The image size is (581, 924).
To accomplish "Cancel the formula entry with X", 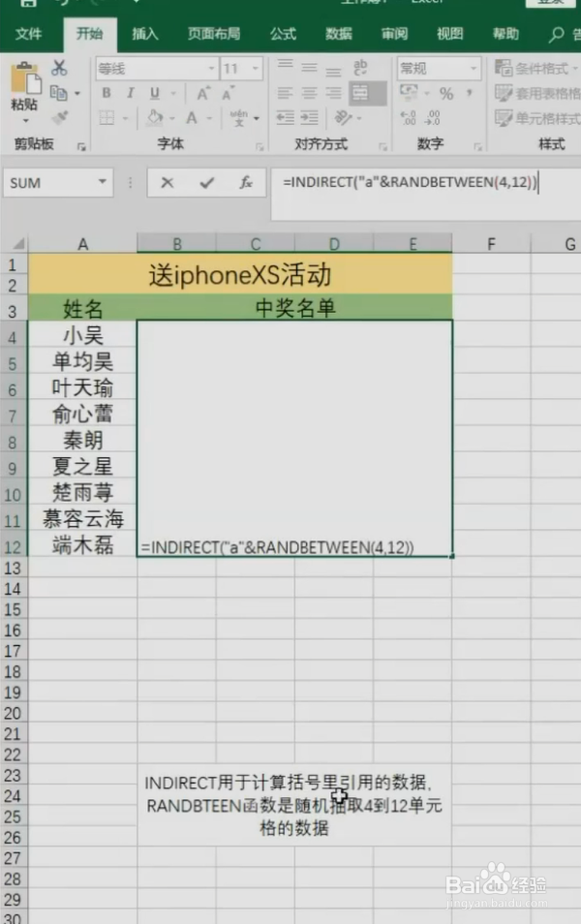I will (x=168, y=183).
